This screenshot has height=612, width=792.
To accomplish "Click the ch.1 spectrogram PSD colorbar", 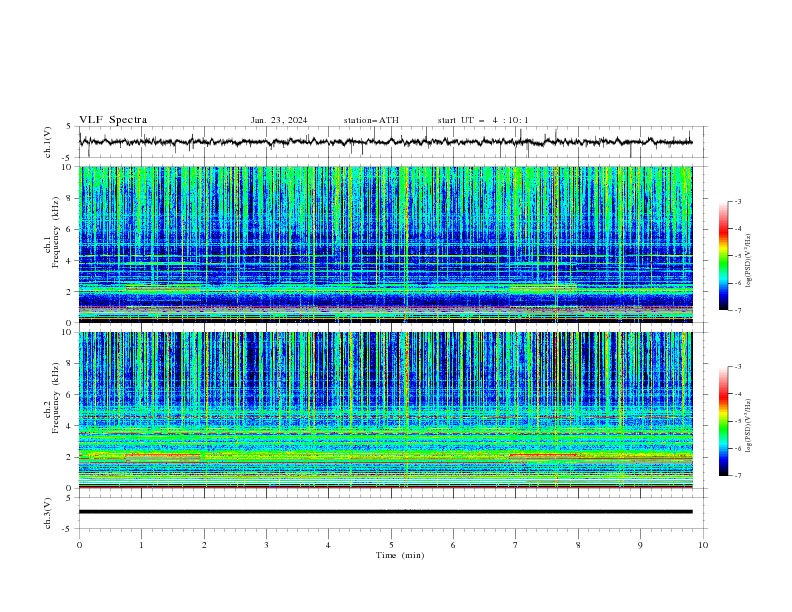I will pos(724,256).
